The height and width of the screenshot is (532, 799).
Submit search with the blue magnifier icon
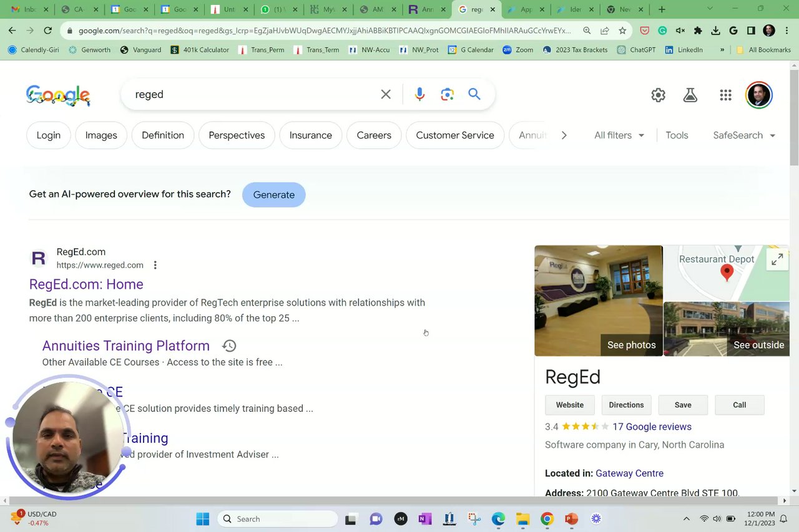click(474, 94)
